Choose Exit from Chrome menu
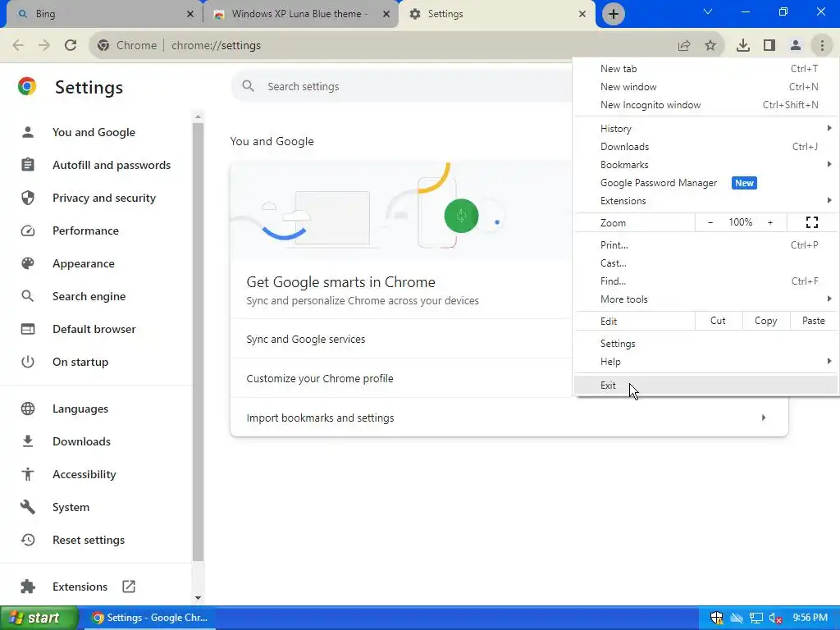The height and width of the screenshot is (630, 840). [706, 386]
